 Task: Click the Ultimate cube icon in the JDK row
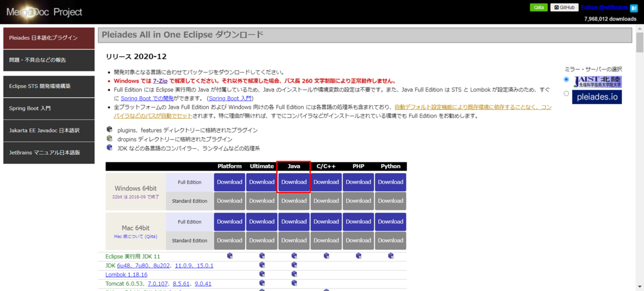pos(262,265)
